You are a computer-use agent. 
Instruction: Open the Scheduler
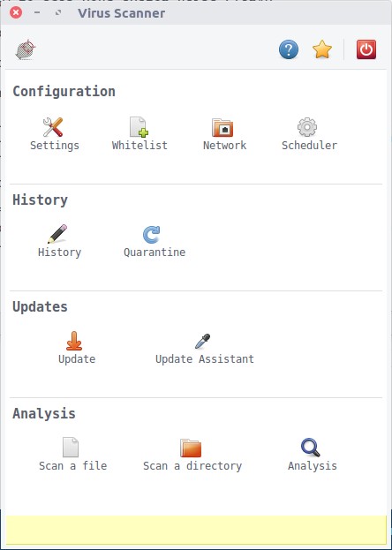pos(309,134)
